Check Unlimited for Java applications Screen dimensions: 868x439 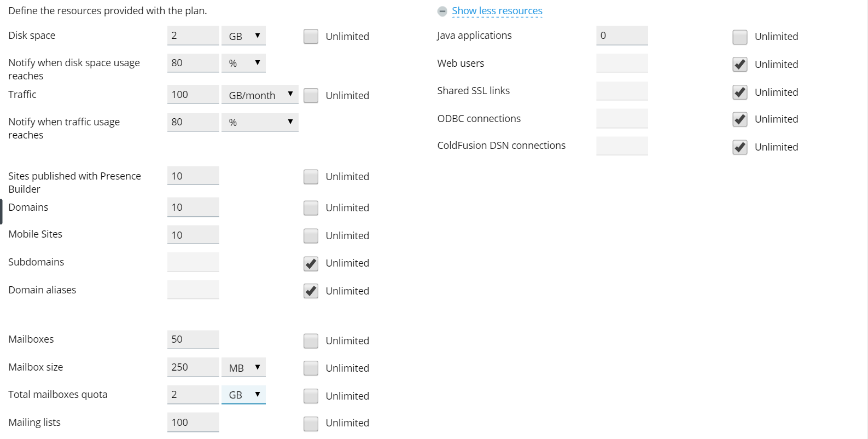pos(739,37)
